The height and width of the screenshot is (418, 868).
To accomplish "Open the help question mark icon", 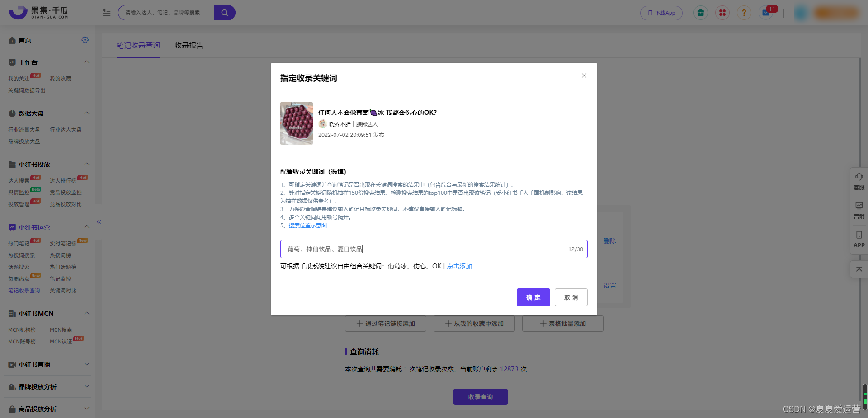I will coord(744,13).
